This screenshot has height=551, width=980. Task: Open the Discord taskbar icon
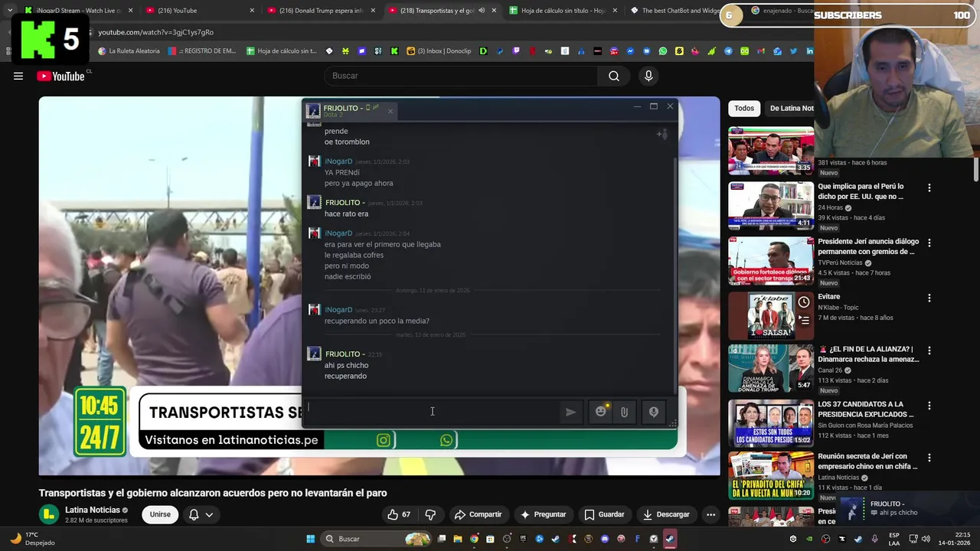605,539
